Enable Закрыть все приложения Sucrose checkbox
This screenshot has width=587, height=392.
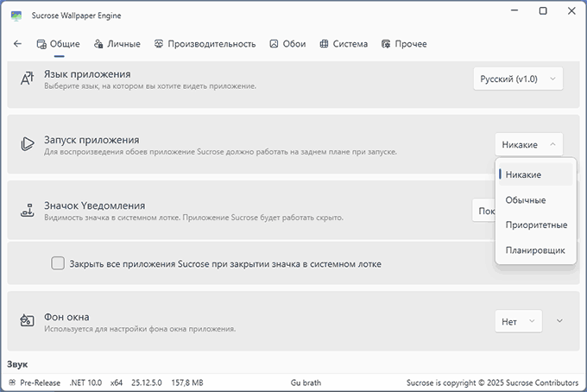[x=58, y=263]
